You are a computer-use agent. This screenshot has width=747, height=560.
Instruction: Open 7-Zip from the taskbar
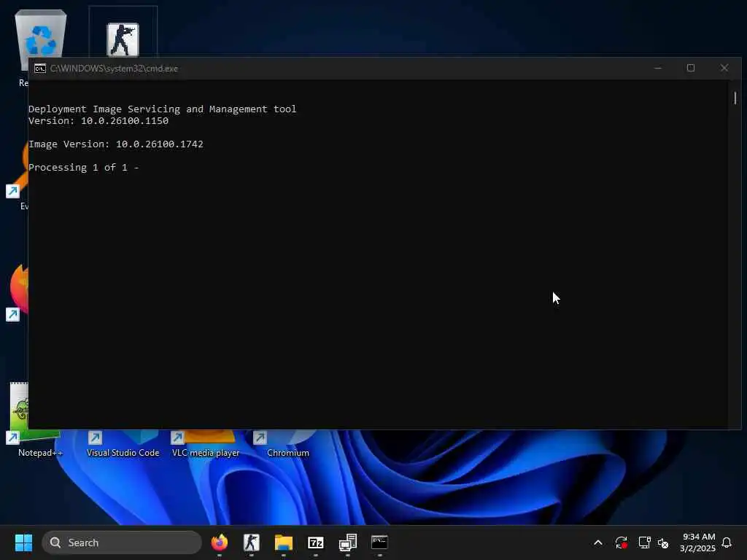[x=316, y=542]
